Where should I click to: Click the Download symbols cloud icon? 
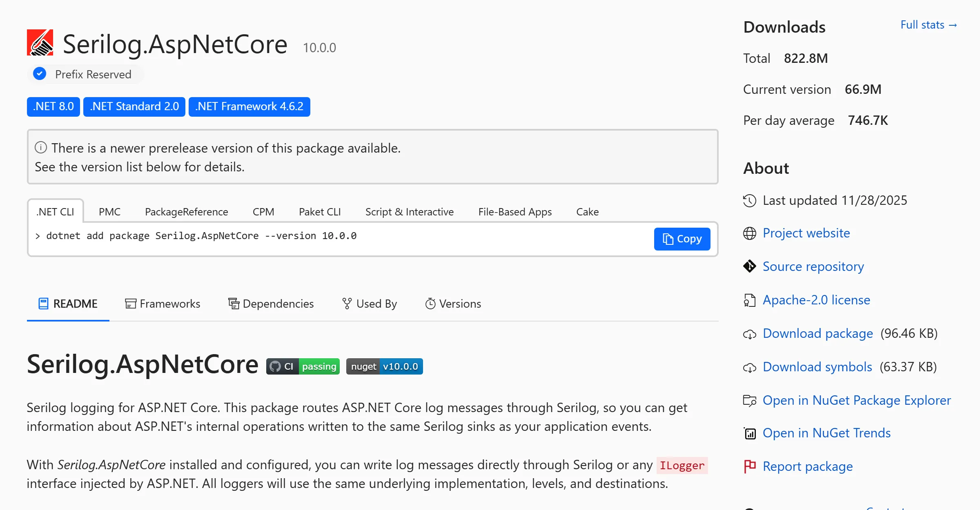click(750, 368)
